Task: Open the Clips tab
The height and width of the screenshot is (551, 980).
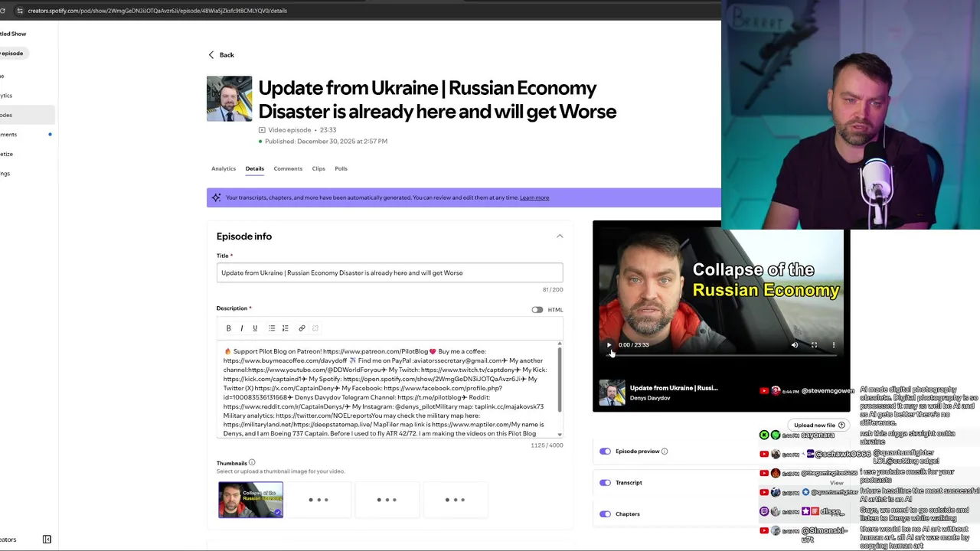Action: click(x=318, y=168)
